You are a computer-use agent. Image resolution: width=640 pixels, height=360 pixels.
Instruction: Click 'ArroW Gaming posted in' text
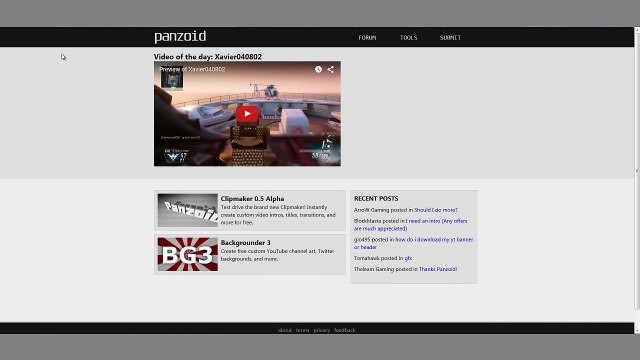click(x=383, y=210)
